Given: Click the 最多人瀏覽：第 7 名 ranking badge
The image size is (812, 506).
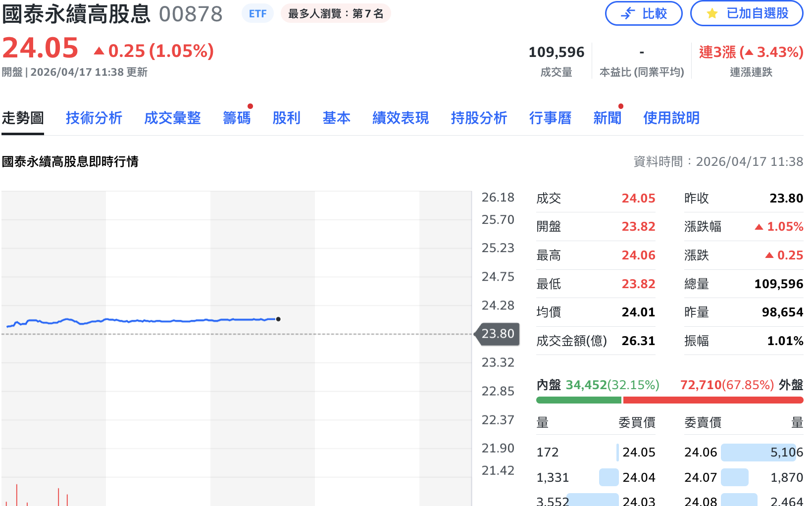Looking at the screenshot, I should coord(336,13).
